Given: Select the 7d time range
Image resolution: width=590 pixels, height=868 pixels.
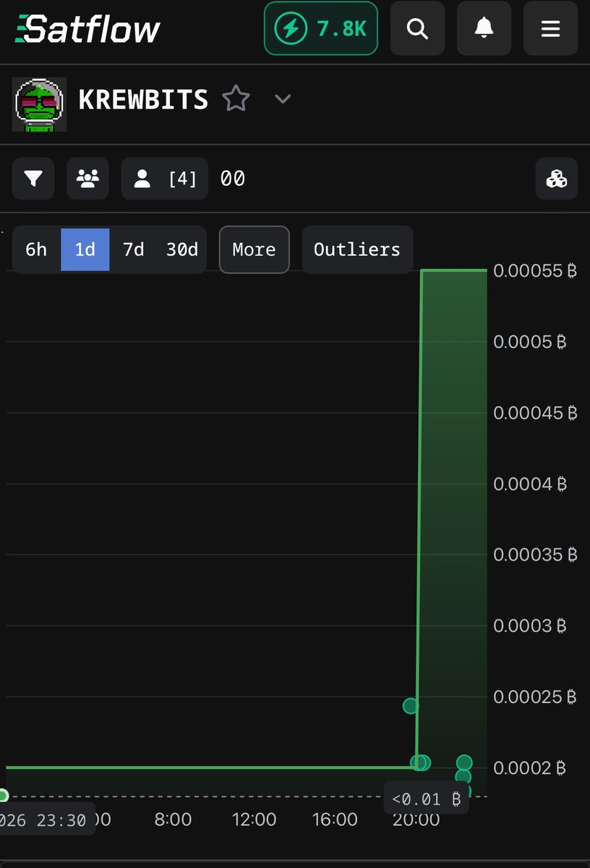Looking at the screenshot, I should (x=134, y=250).
